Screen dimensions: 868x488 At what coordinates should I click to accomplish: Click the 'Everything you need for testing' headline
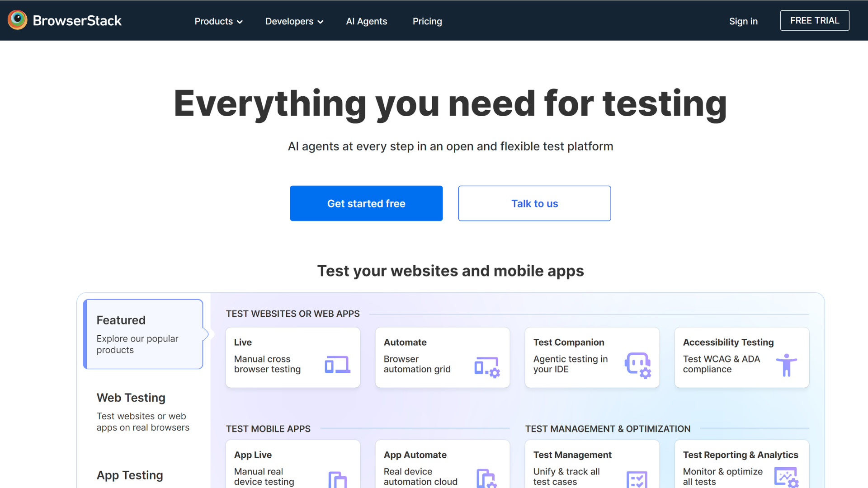coord(450,104)
